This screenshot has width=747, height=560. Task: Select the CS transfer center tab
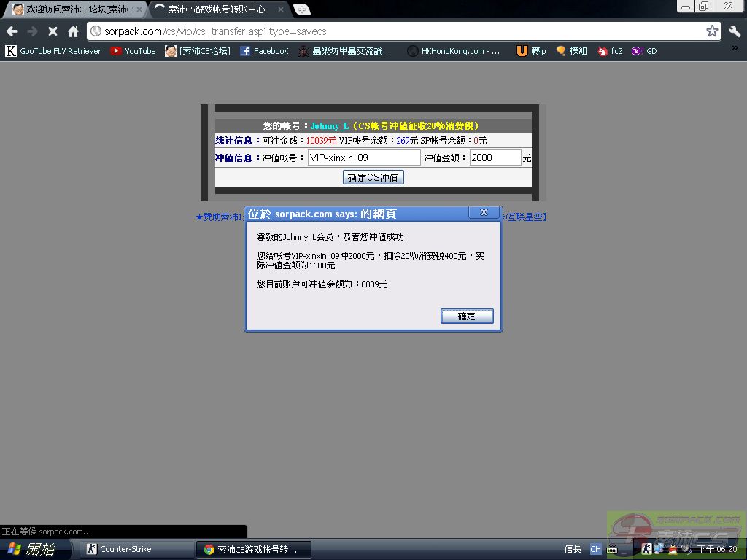tap(215, 9)
